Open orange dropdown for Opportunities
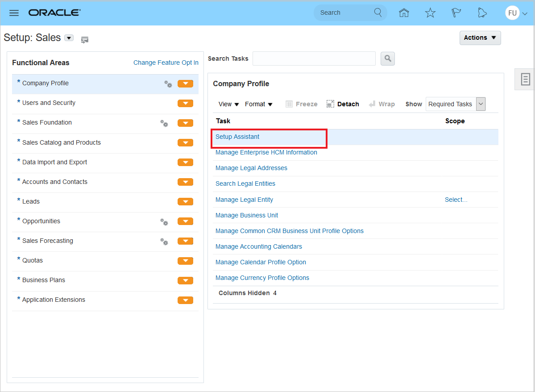535x392 pixels. click(185, 221)
